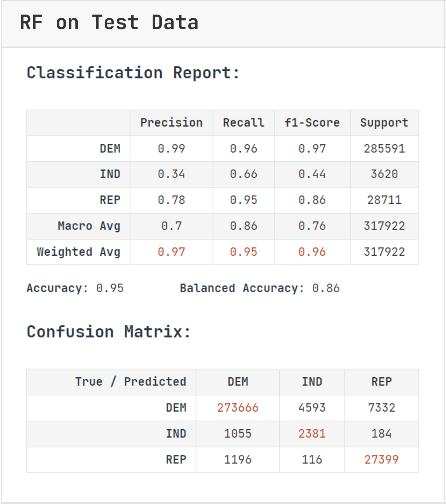446x504 pixels.
Task: Click the 4593 cell in confusion matrix
Action: click(312, 408)
